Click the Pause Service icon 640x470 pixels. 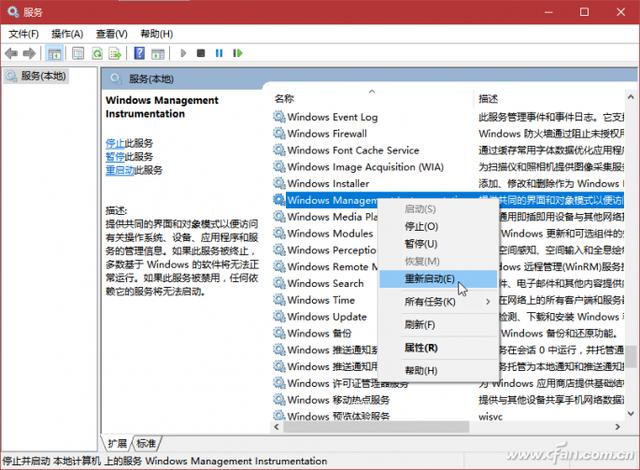[219, 53]
